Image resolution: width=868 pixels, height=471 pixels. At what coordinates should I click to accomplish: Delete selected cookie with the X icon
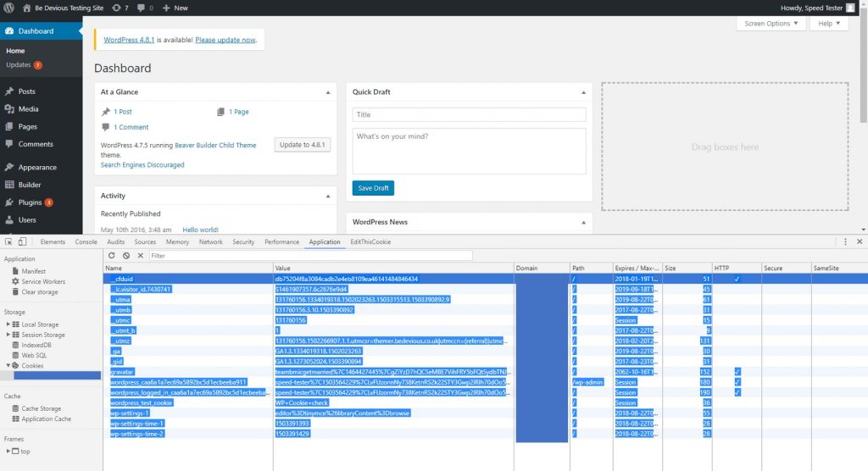click(x=141, y=256)
